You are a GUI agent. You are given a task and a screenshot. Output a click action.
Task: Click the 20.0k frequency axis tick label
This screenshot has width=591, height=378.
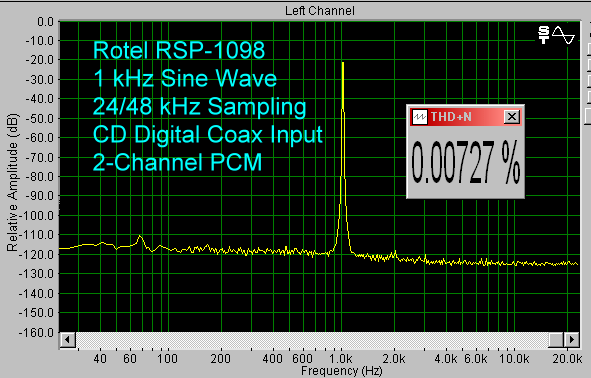point(567,359)
